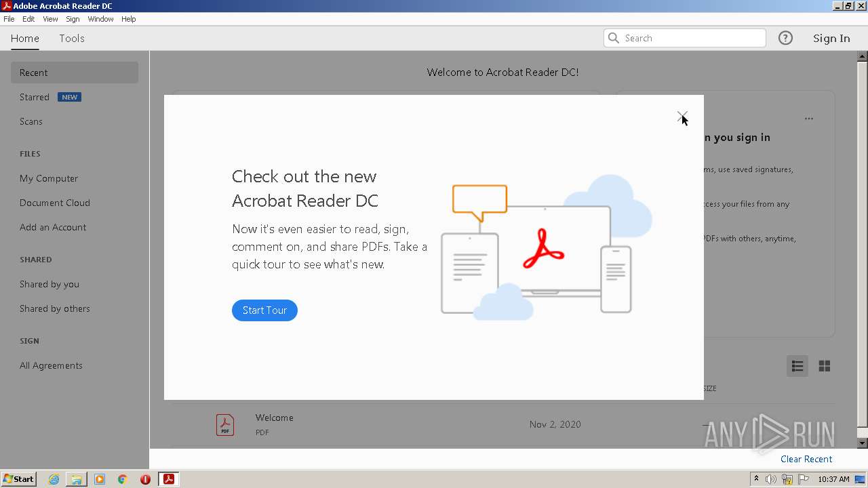Click the volume speaker tray icon
The height and width of the screenshot is (488, 868).
coord(771,479)
